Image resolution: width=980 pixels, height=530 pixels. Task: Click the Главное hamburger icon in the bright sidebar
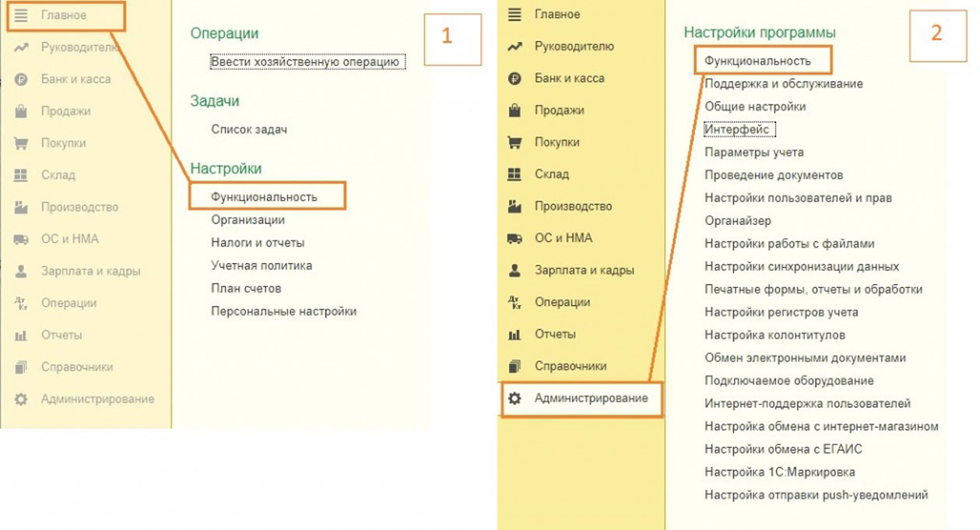click(x=515, y=15)
